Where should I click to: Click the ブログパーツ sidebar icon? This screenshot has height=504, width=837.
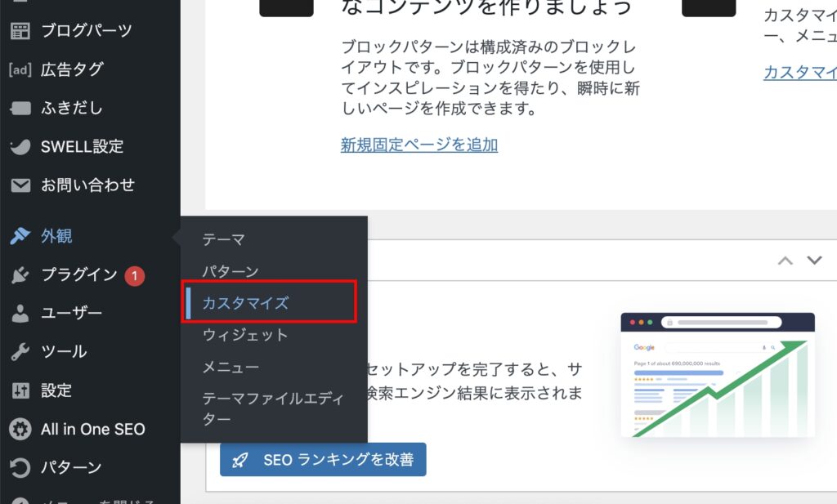[20, 31]
